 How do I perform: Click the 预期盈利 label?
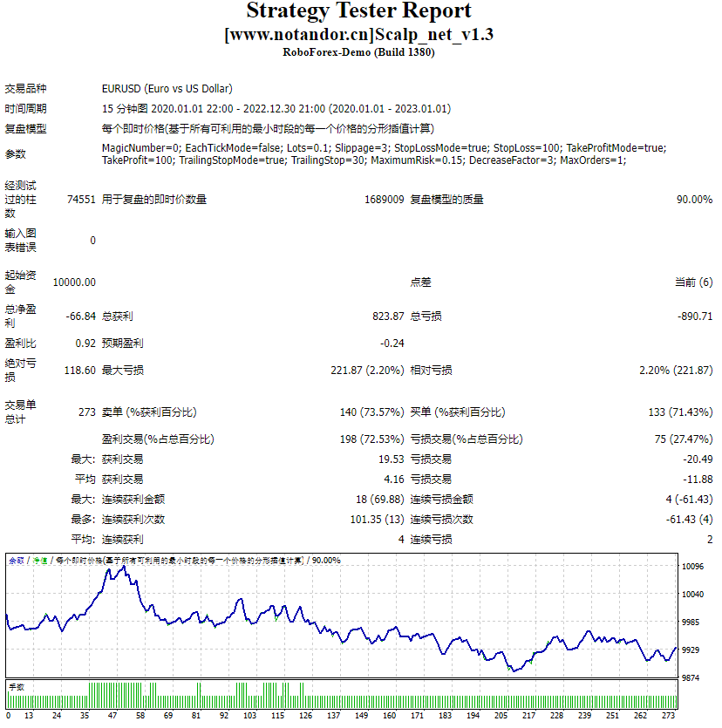point(123,344)
